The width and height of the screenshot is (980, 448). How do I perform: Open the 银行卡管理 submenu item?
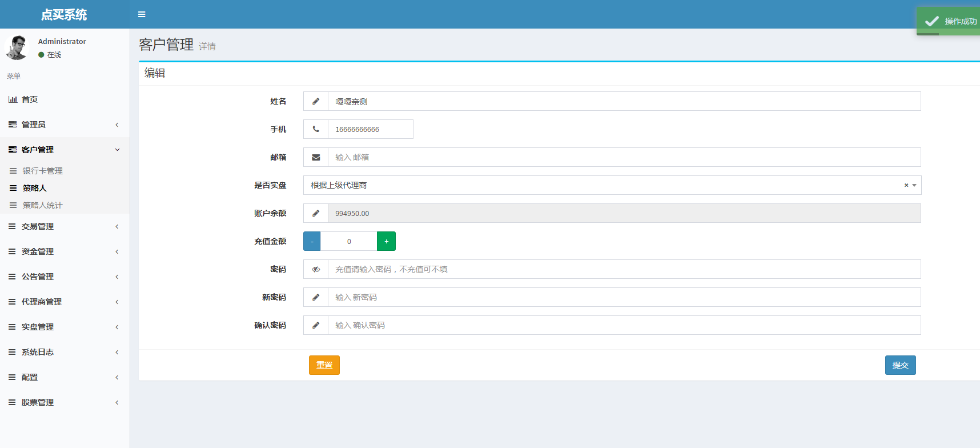(x=43, y=171)
